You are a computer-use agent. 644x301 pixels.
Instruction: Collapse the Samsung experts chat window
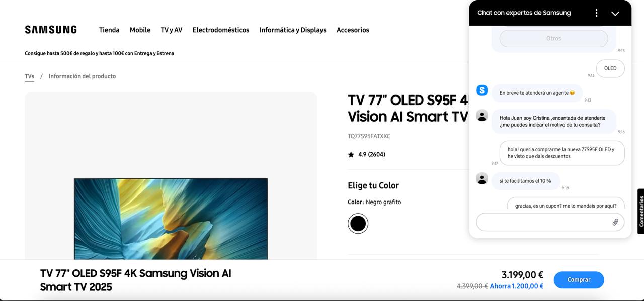[615, 14]
